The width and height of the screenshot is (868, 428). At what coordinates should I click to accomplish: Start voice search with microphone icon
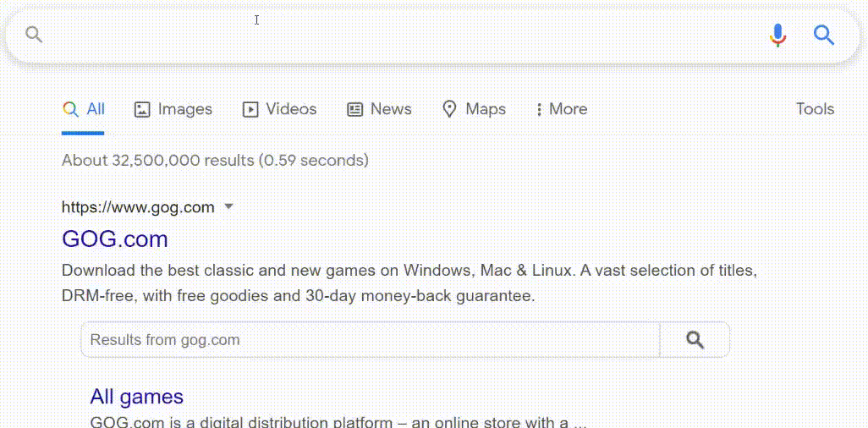pos(777,36)
